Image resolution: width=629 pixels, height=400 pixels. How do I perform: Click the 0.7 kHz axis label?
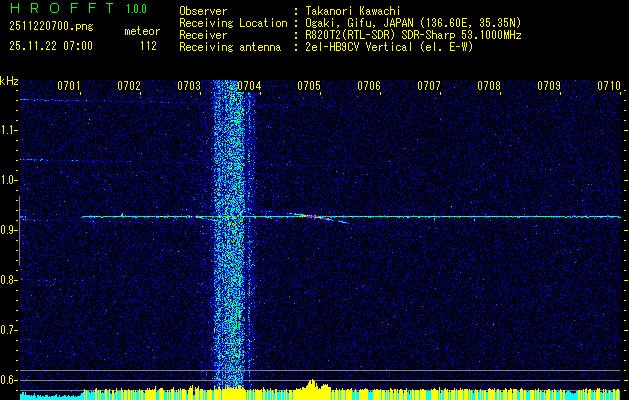click(8, 330)
